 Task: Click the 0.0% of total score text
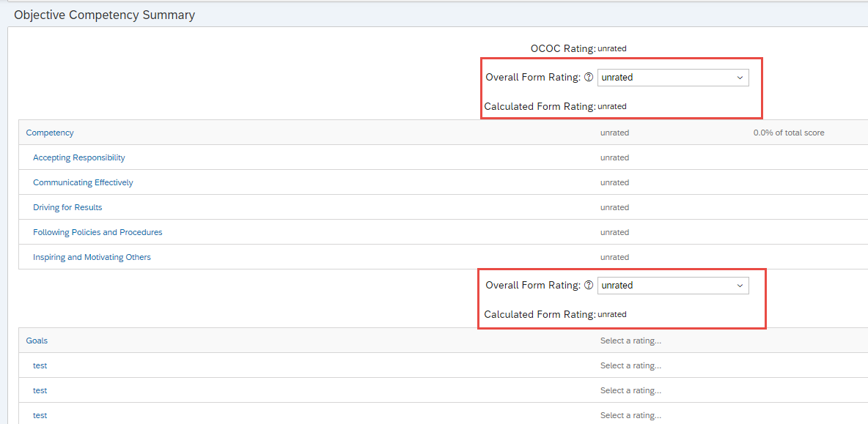[789, 133]
